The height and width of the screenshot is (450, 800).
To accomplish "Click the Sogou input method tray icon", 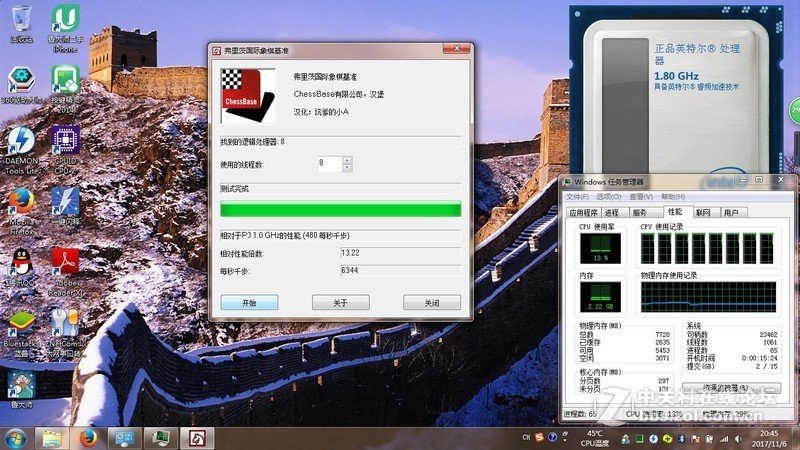I will pos(539,437).
